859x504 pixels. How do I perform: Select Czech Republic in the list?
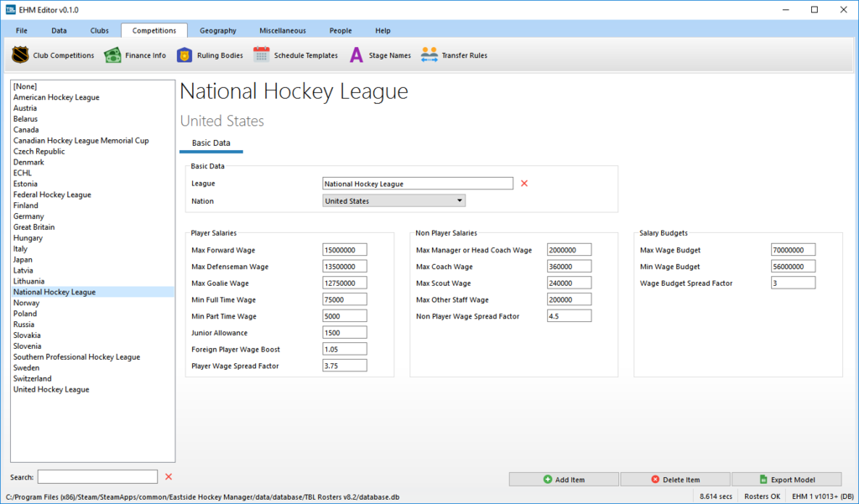(x=92, y=151)
